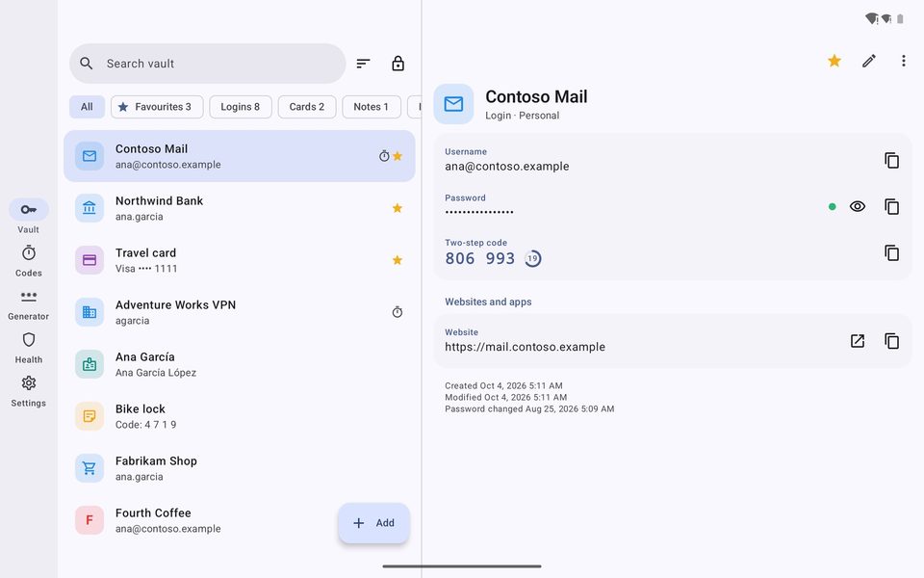The width and height of the screenshot is (924, 578).
Task: Click the Add button
Action: 373,522
